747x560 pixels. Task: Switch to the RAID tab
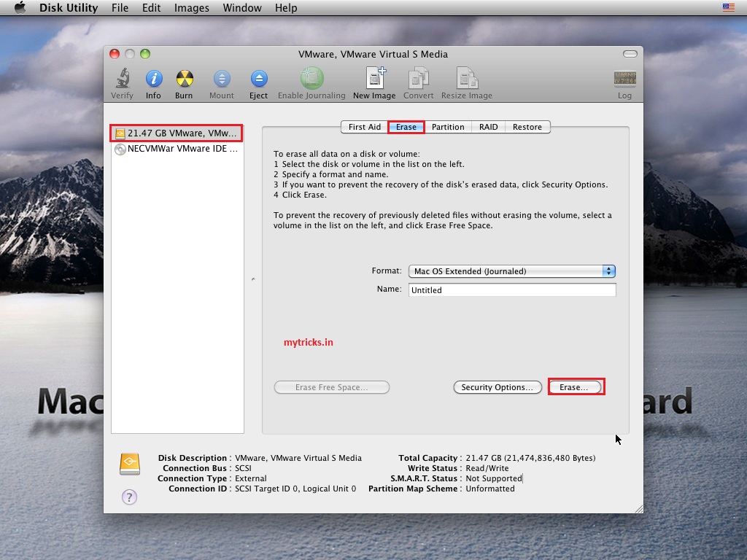click(x=488, y=127)
